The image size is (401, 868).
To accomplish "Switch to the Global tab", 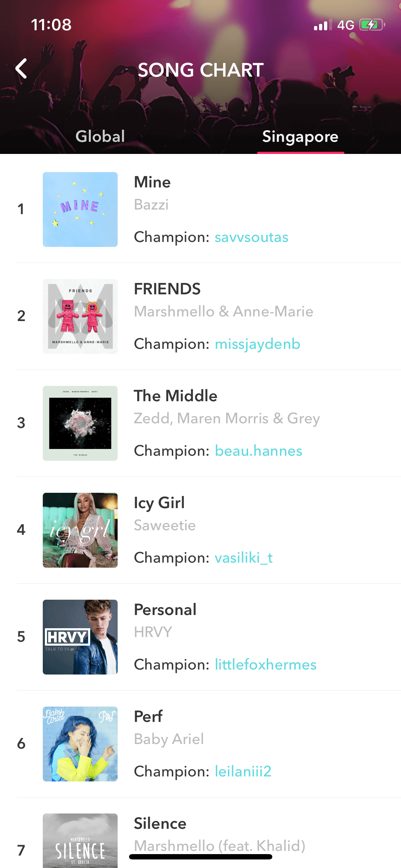I will point(100,136).
